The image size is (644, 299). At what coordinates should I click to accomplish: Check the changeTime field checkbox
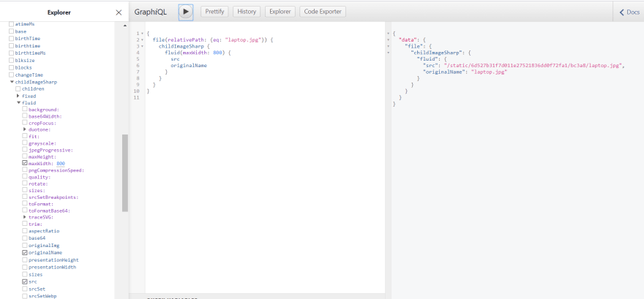12,75
